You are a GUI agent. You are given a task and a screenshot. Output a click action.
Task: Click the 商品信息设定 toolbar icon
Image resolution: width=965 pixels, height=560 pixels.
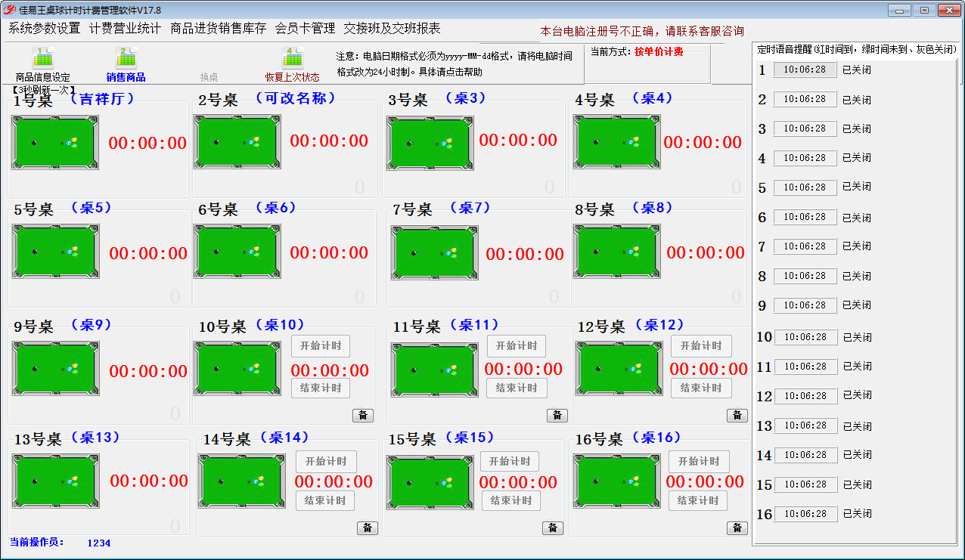point(43,58)
